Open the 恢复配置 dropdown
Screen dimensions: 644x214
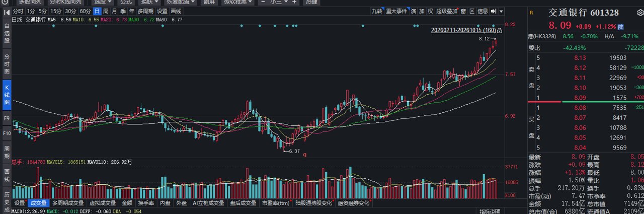[x=180, y=2]
